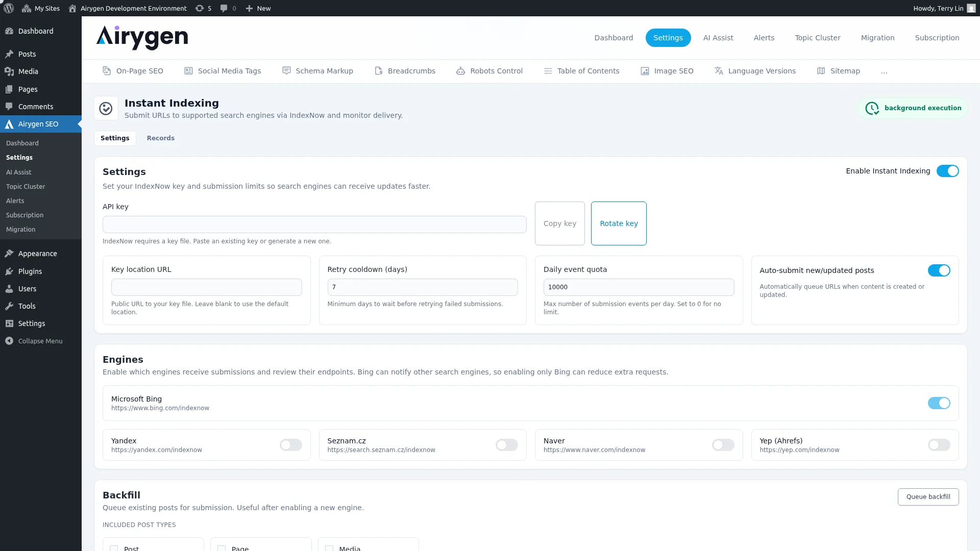Open Dashboard in the top navigation
This screenshot has width=980, height=551.
point(614,38)
